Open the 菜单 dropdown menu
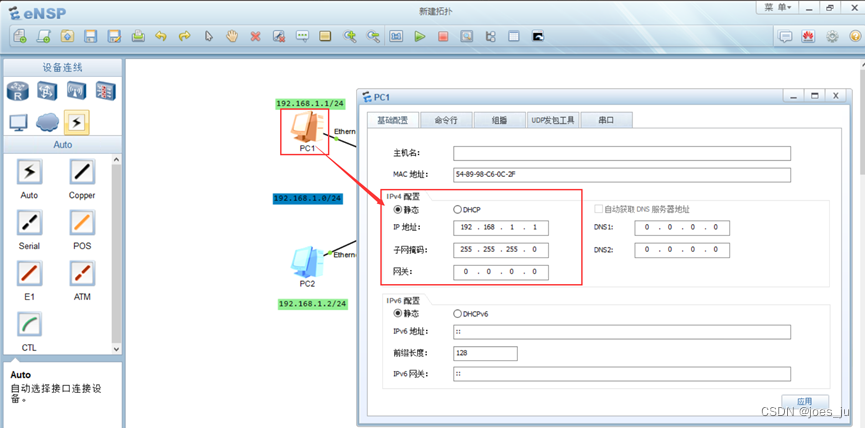 (777, 8)
